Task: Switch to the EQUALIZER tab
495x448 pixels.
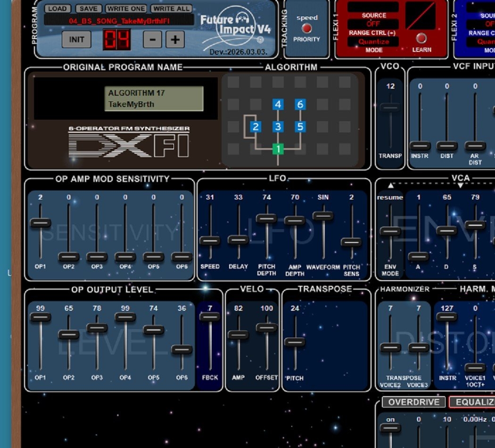Action: (x=472, y=402)
